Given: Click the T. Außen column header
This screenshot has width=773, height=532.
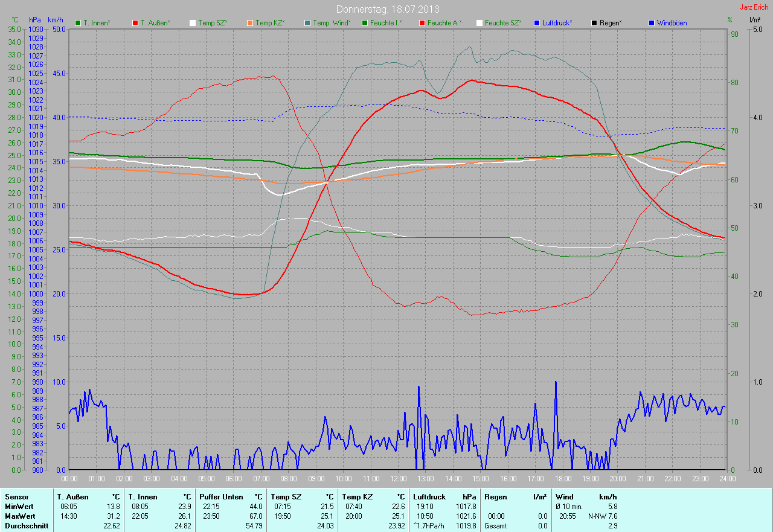Looking at the screenshot, I should pyautogui.click(x=72, y=497).
